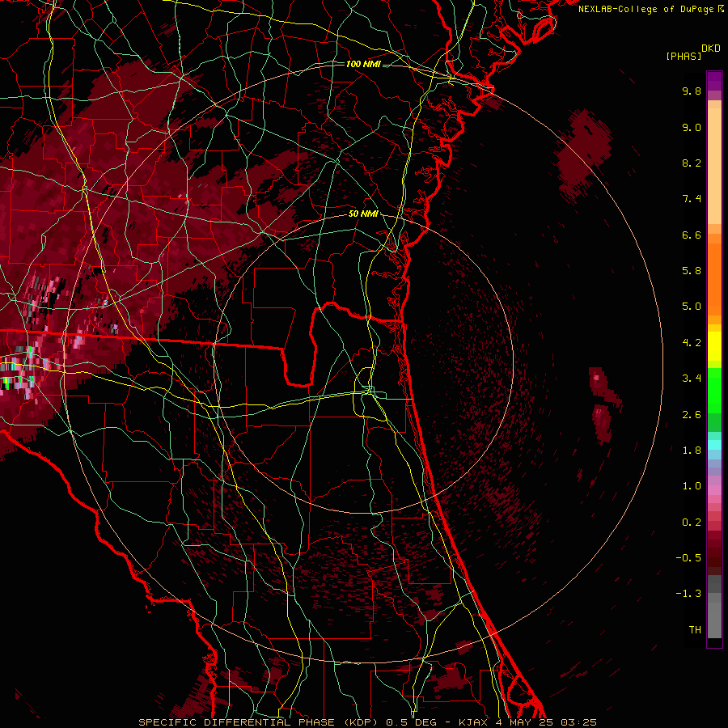Click the 9.8 value on the color scale
This screenshot has height=728, width=728.
(692, 91)
